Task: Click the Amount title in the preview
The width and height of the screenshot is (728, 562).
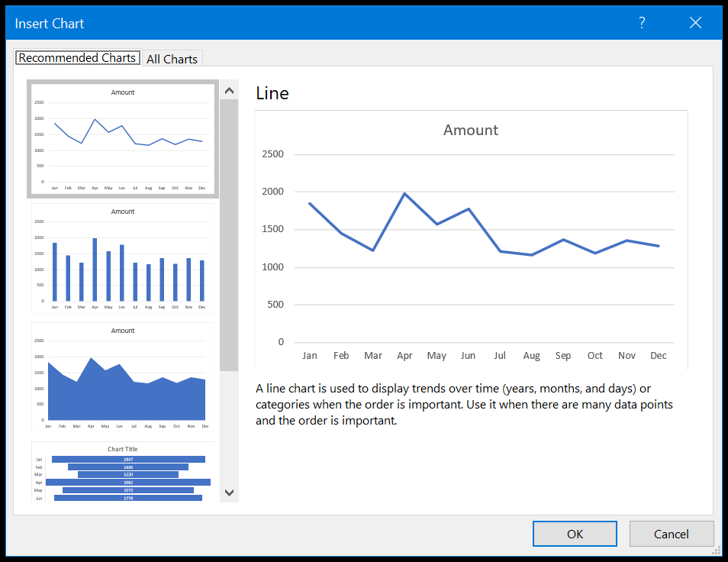Action: click(470, 130)
